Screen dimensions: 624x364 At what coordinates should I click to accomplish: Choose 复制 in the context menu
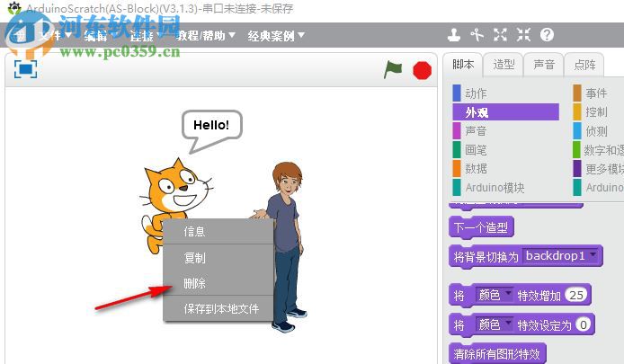(x=218, y=258)
